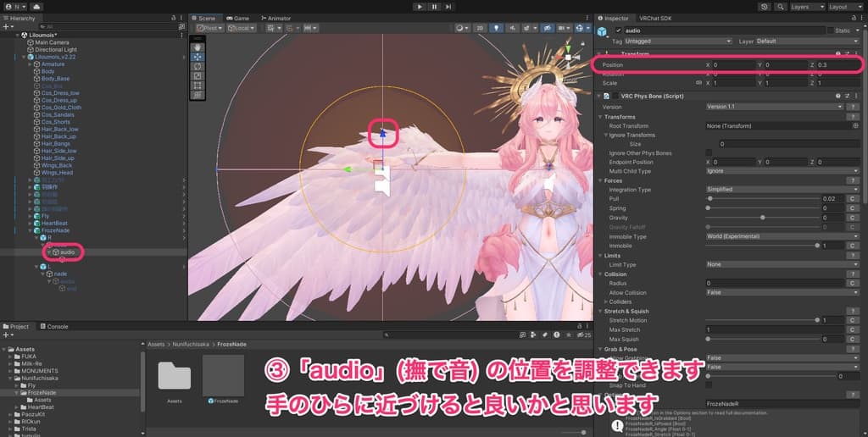Open the Pivot handle position dropdown
The width and height of the screenshot is (868, 437).
click(209, 28)
